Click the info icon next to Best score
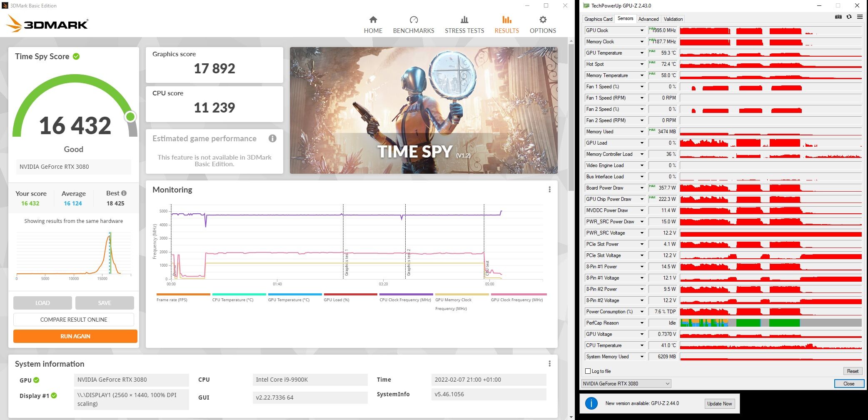868x420 pixels. point(124,193)
